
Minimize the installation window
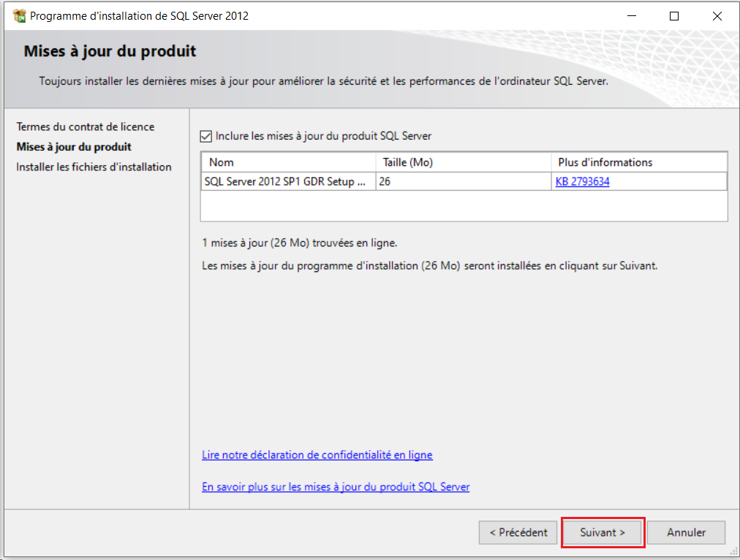point(632,16)
